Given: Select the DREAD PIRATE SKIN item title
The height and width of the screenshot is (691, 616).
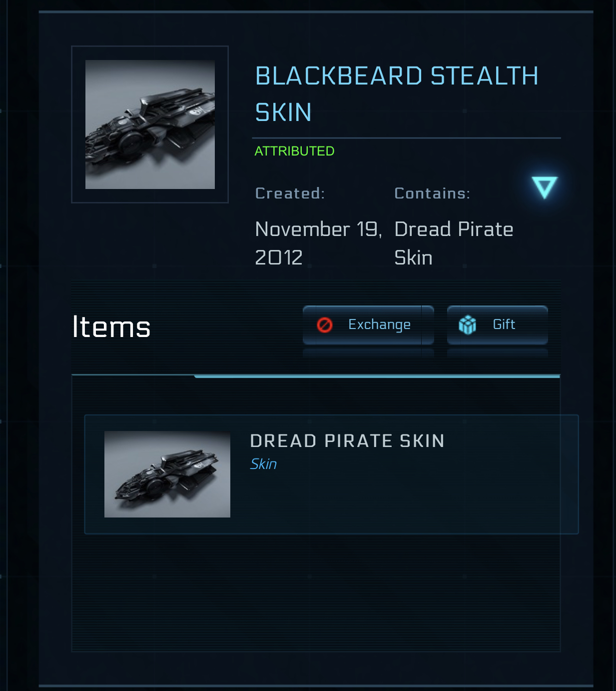Looking at the screenshot, I should point(347,441).
